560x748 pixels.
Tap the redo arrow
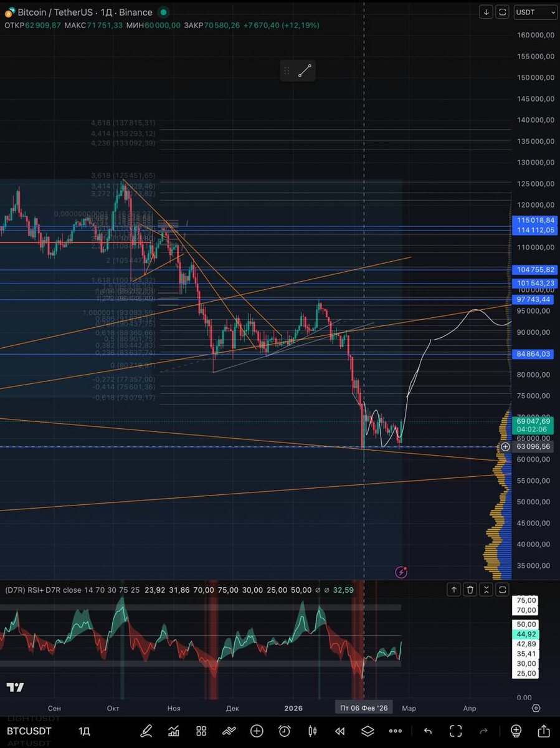coord(483,731)
